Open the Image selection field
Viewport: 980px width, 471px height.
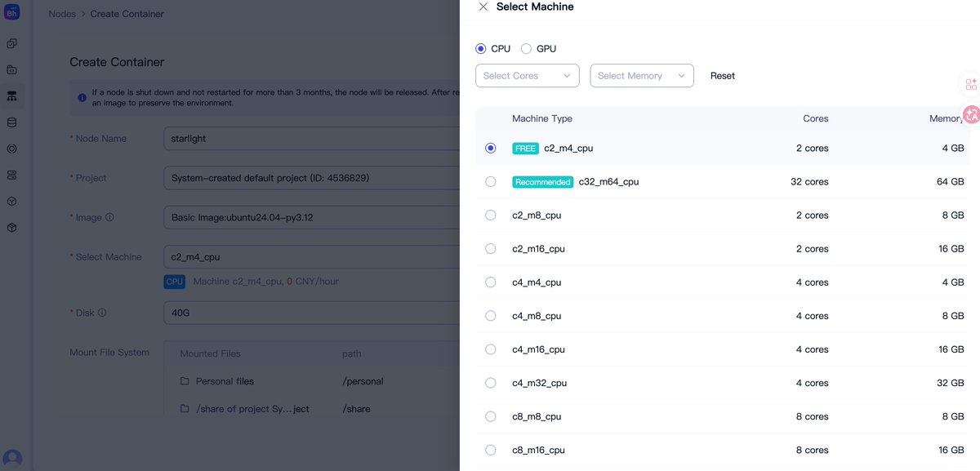pyautogui.click(x=311, y=218)
